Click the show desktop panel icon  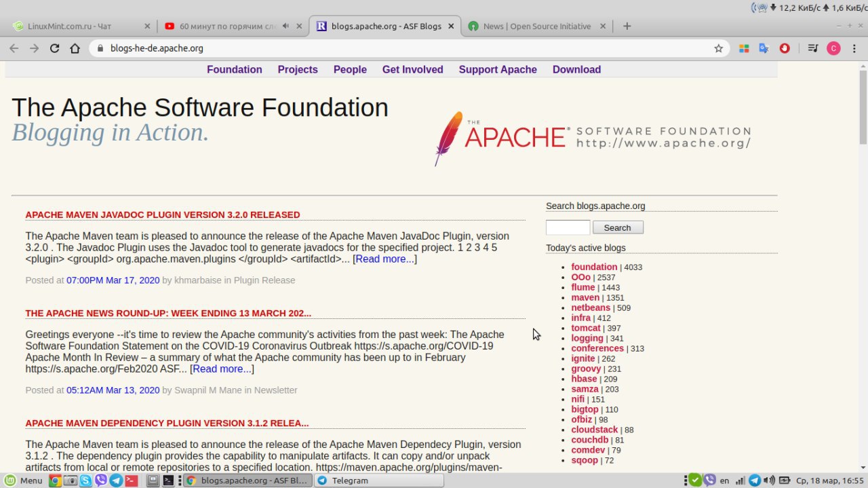click(153, 481)
